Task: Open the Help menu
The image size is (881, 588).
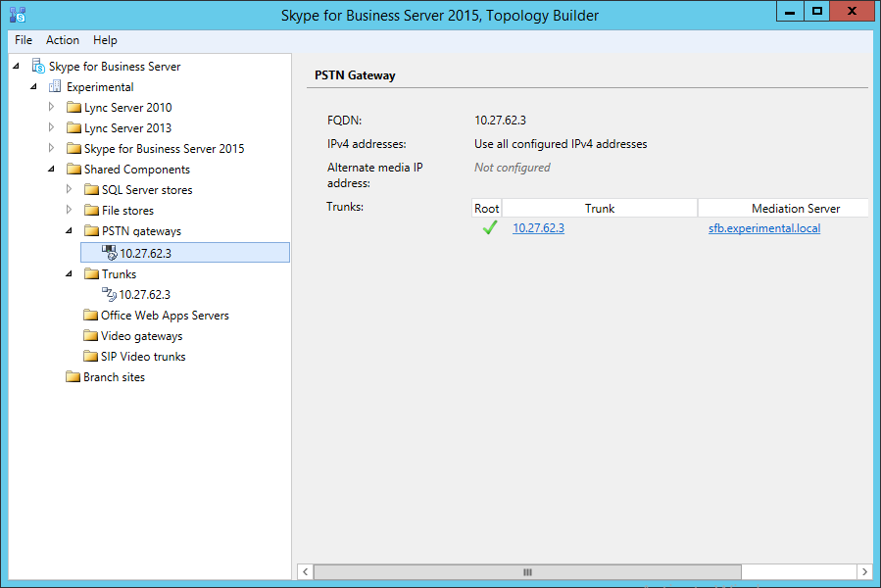Action: (105, 40)
